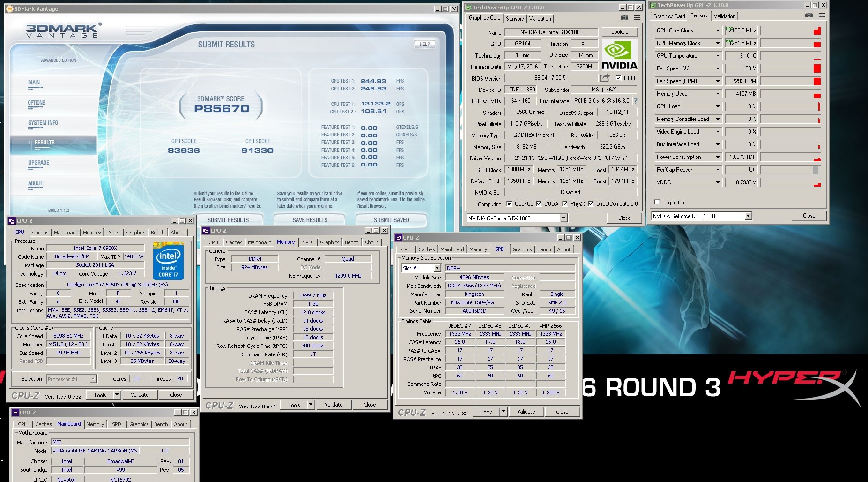
Task: Open the PerfCap Reason sensor dropdown
Action: [717, 170]
